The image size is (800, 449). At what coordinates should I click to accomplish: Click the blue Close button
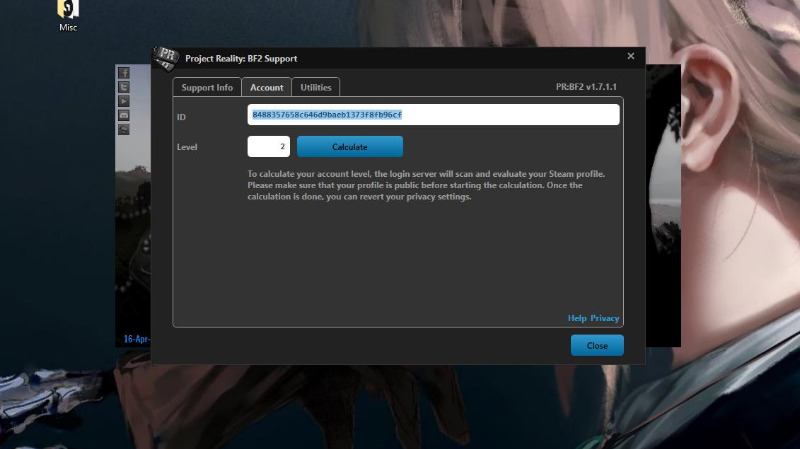point(597,345)
